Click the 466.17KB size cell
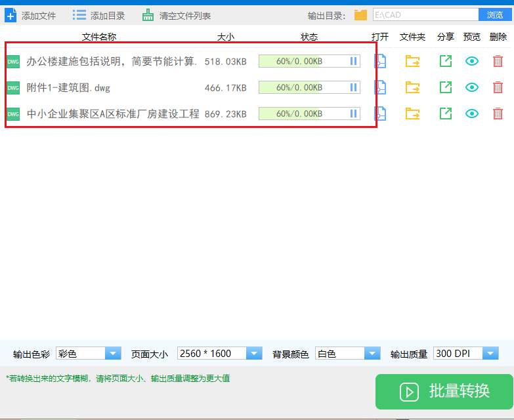 (x=226, y=88)
